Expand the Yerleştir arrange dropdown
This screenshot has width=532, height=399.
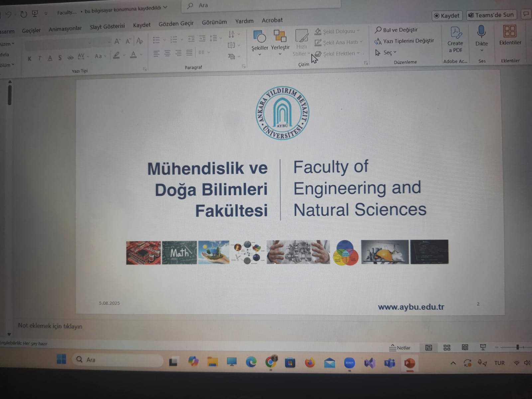pos(280,41)
